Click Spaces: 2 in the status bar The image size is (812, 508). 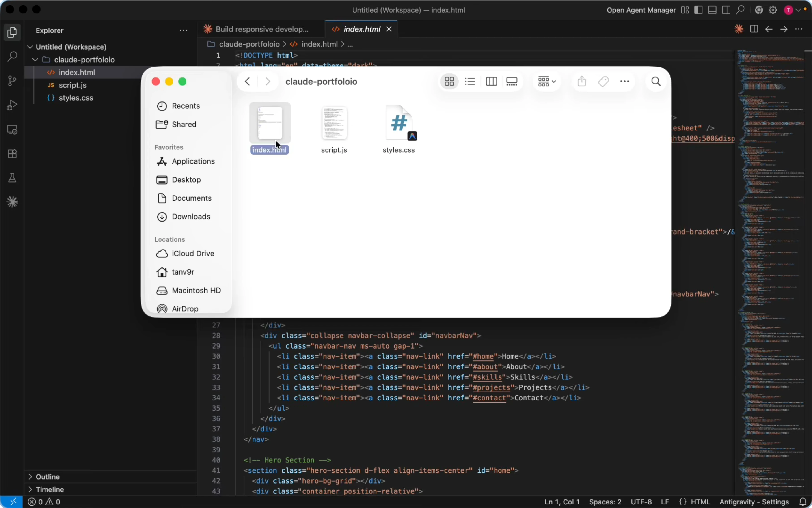tap(605, 502)
